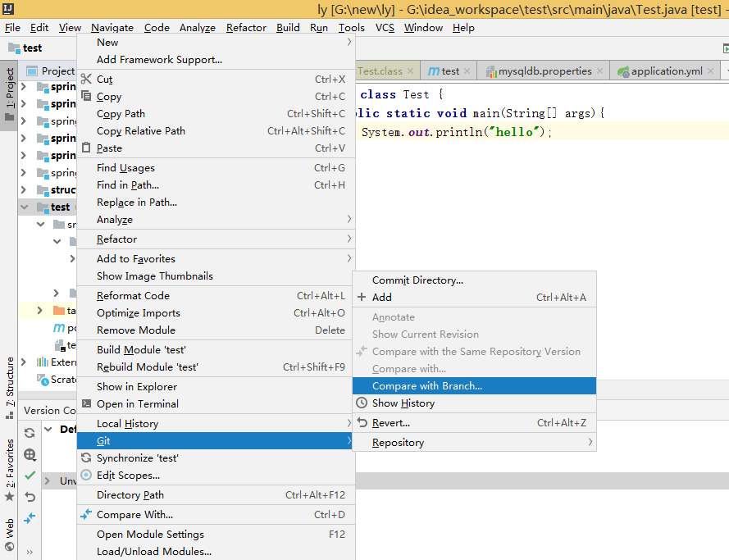Screen dimensions: 729x560
Task: Open the Web tool window icon
Action: (9, 535)
